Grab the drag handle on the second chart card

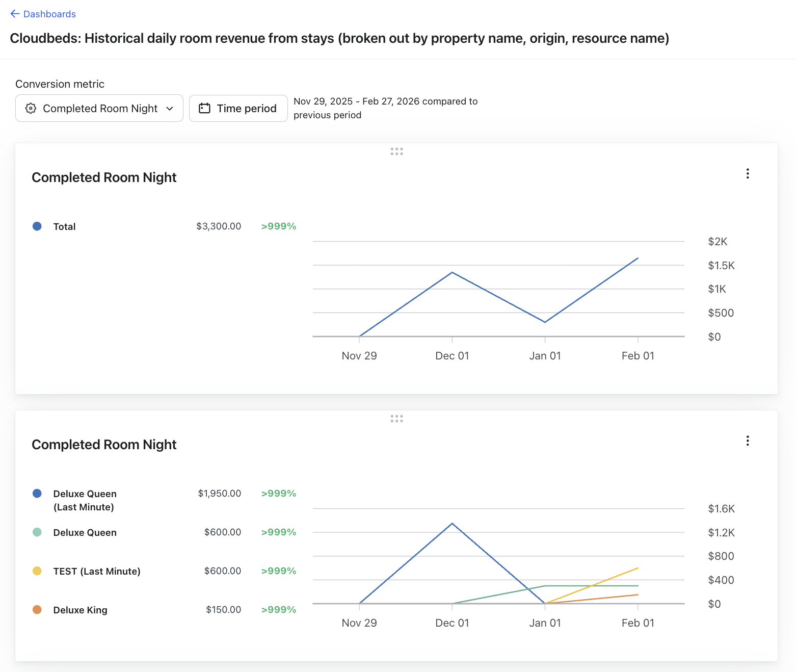click(x=396, y=419)
